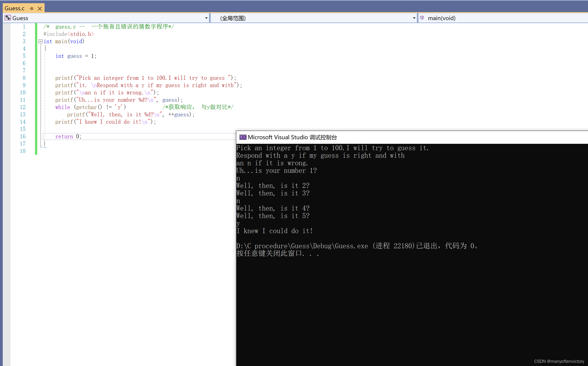Select the Guess.c editor tab
Image resolution: width=588 pixels, height=366 pixels.
coord(15,8)
